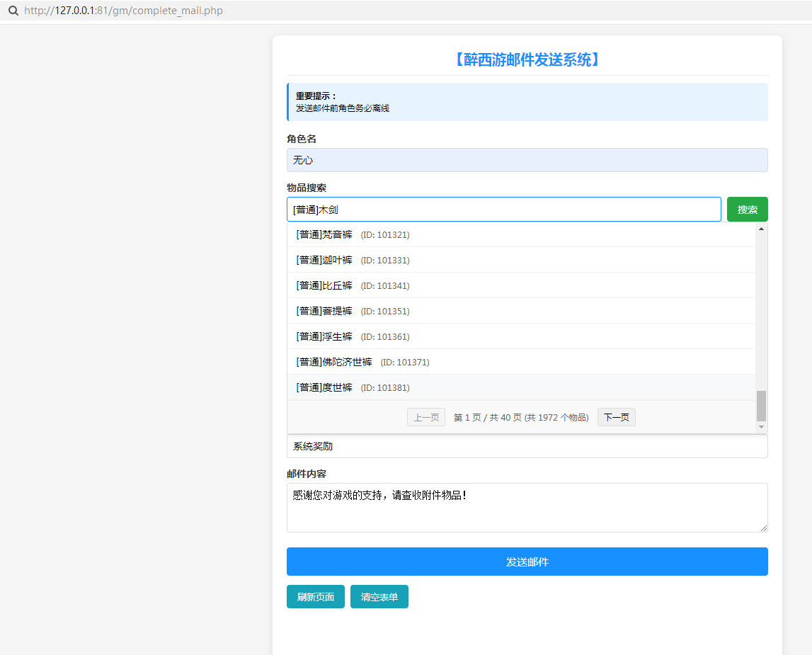Go to 下一页 of item results
The image size is (812, 655).
[616, 417]
